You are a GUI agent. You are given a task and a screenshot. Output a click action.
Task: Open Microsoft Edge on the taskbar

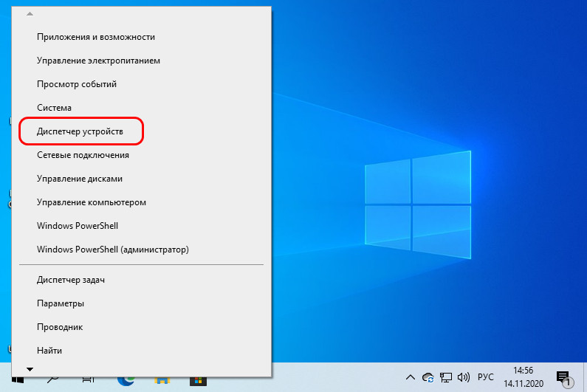click(x=126, y=380)
